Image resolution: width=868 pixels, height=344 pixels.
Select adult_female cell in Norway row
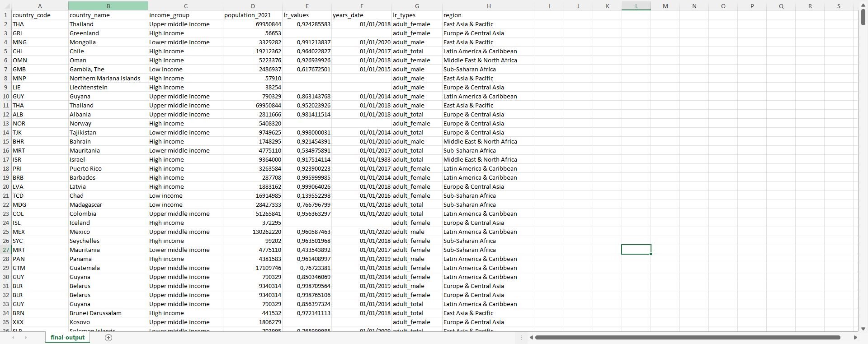[x=417, y=123]
